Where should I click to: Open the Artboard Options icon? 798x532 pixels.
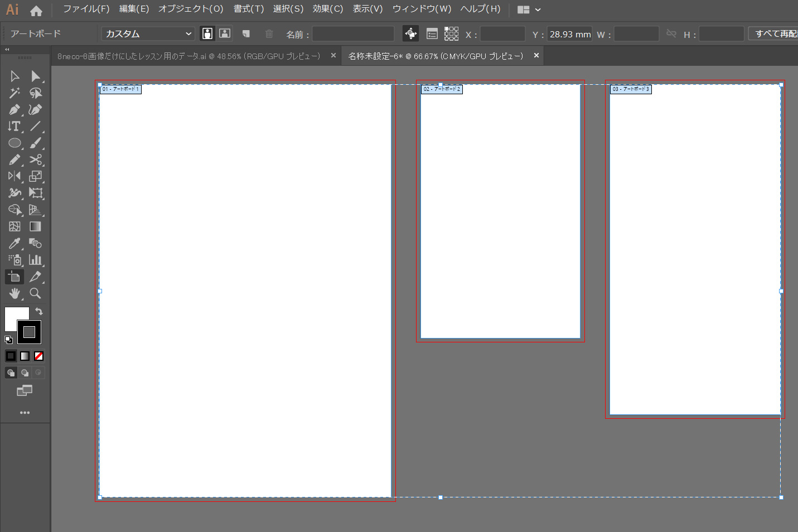[432, 34]
